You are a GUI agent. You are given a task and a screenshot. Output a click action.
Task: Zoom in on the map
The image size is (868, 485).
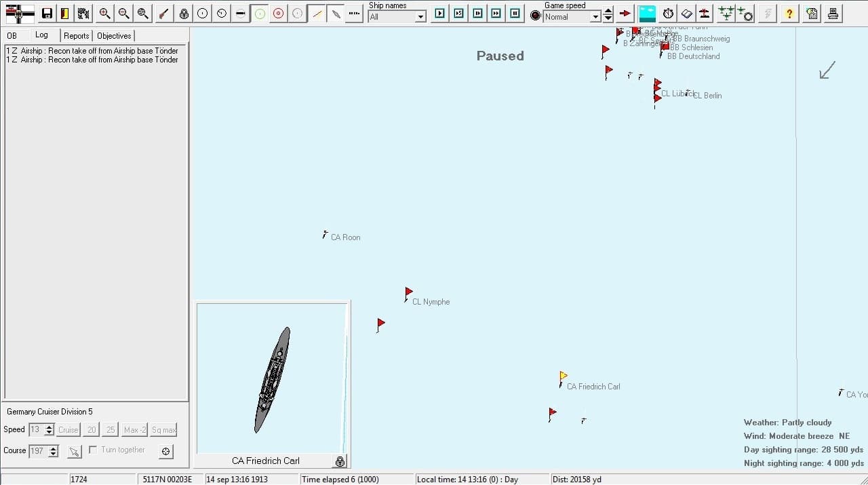[105, 14]
